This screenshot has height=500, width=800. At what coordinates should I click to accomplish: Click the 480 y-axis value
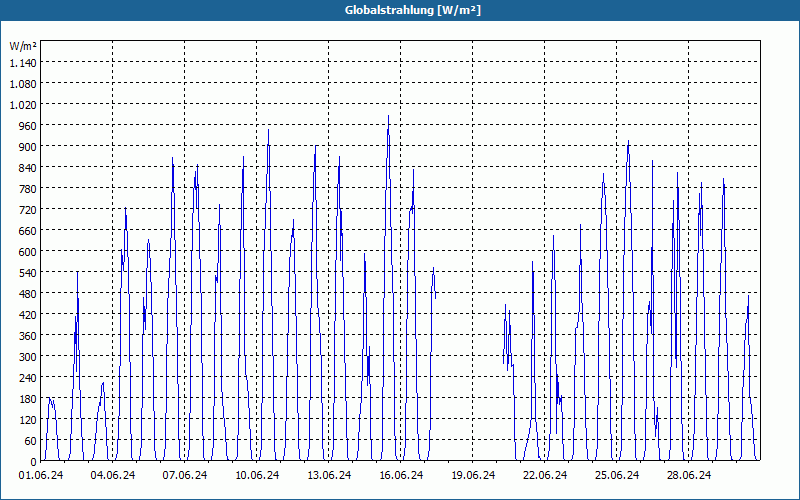[x=28, y=293]
